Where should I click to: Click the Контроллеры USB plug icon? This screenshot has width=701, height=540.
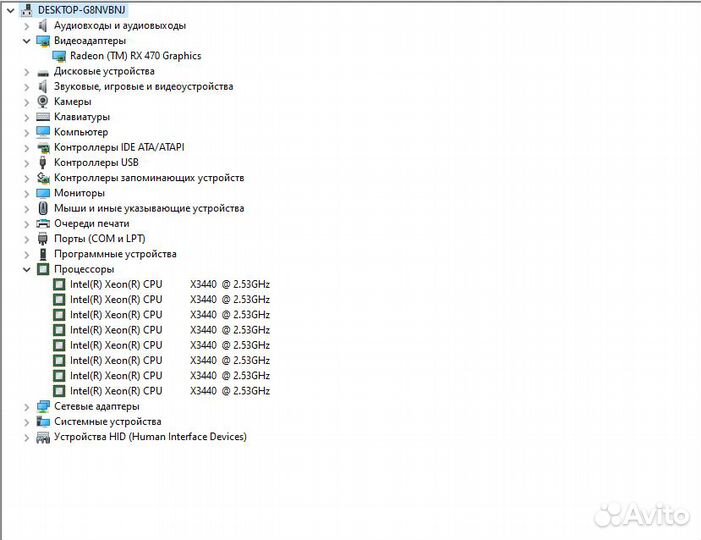pos(43,162)
